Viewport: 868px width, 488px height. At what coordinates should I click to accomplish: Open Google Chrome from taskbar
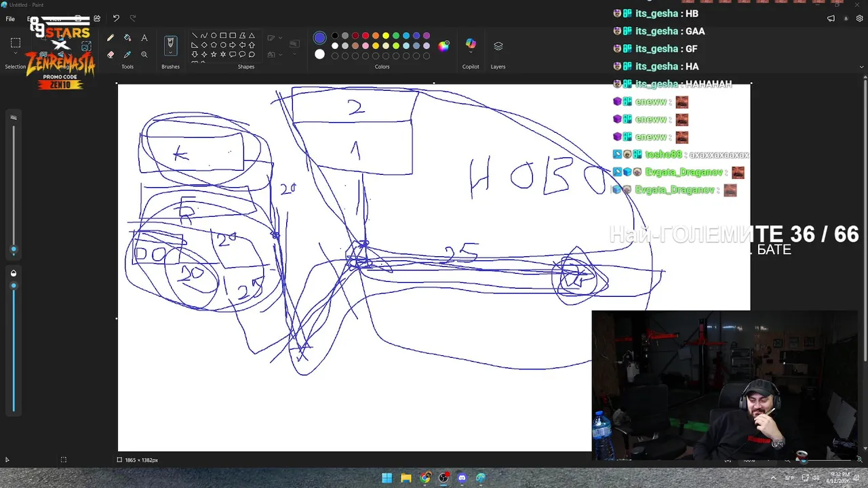(425, 478)
